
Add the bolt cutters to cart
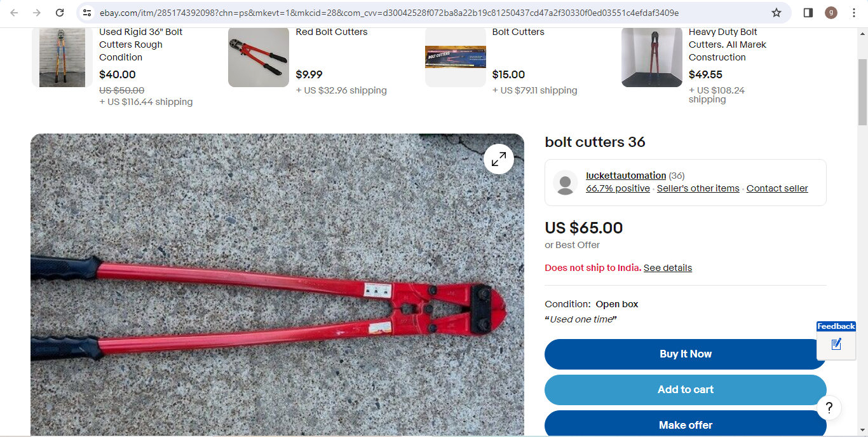coord(686,390)
